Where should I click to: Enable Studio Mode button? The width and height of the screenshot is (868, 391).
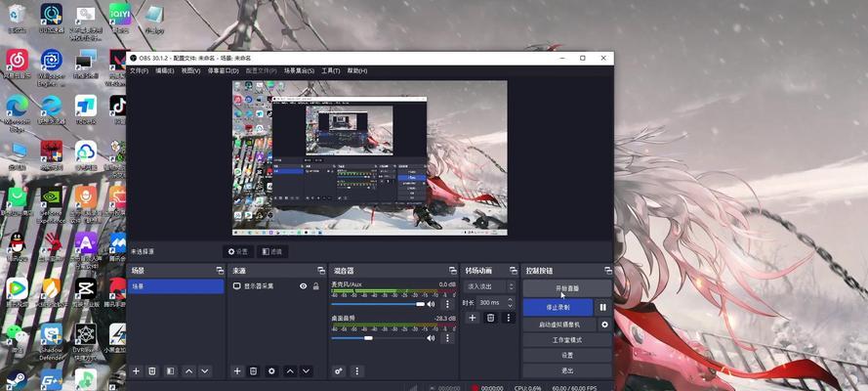click(x=567, y=340)
